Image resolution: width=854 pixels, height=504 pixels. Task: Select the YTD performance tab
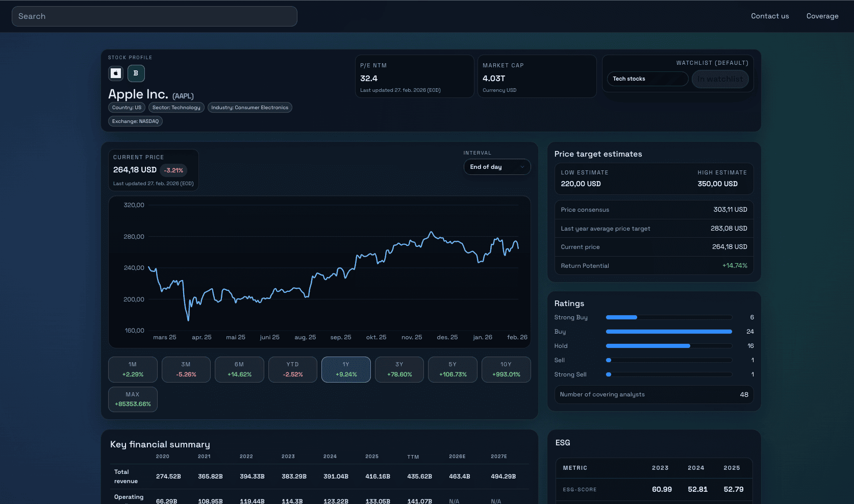pos(292,369)
